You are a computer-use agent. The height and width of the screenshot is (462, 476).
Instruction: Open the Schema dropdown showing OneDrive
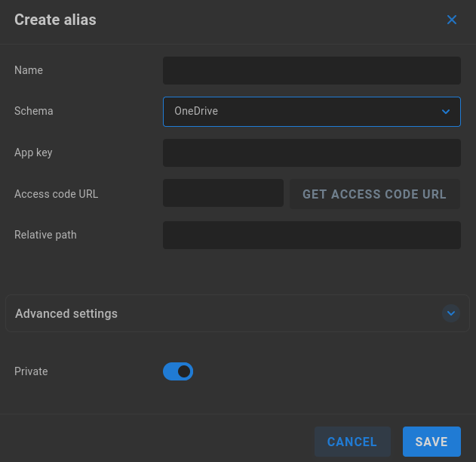tap(312, 112)
